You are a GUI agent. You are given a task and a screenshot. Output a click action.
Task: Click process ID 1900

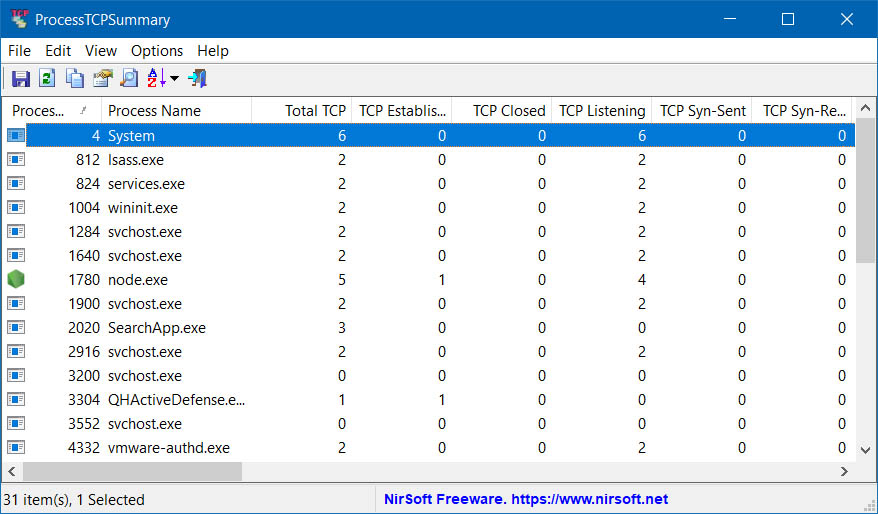tap(84, 303)
